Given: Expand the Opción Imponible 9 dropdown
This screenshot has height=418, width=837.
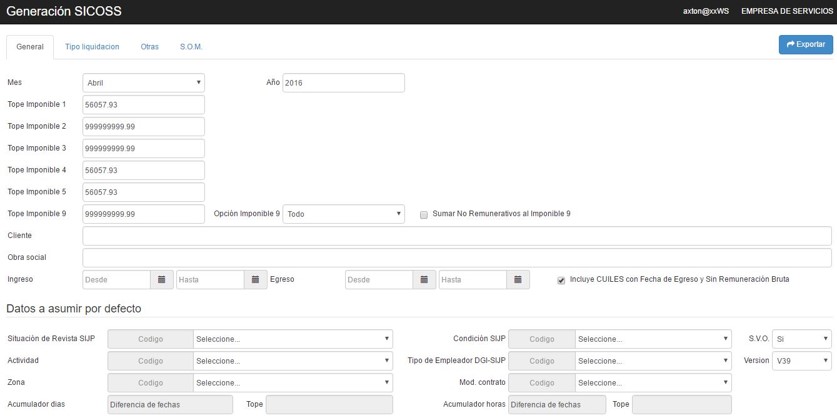Looking at the screenshot, I should pyautogui.click(x=343, y=214).
